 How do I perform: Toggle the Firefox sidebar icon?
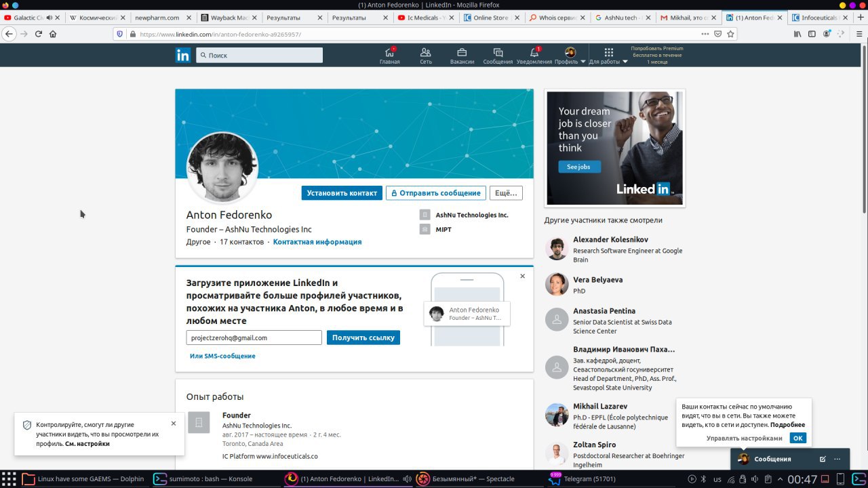[812, 34]
